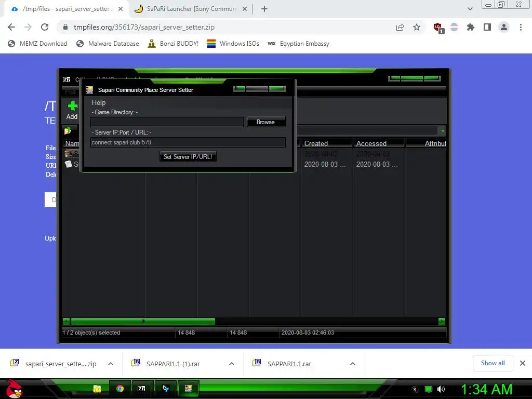The image size is (532, 399).
Task: Open SAPPARI1.1 (1).rar download item
Action: (x=166, y=364)
